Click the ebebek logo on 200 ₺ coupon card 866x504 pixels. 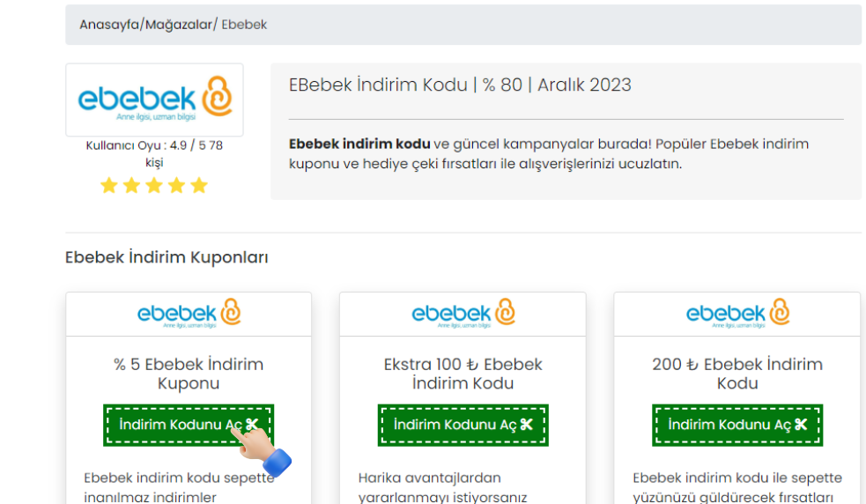click(x=737, y=314)
